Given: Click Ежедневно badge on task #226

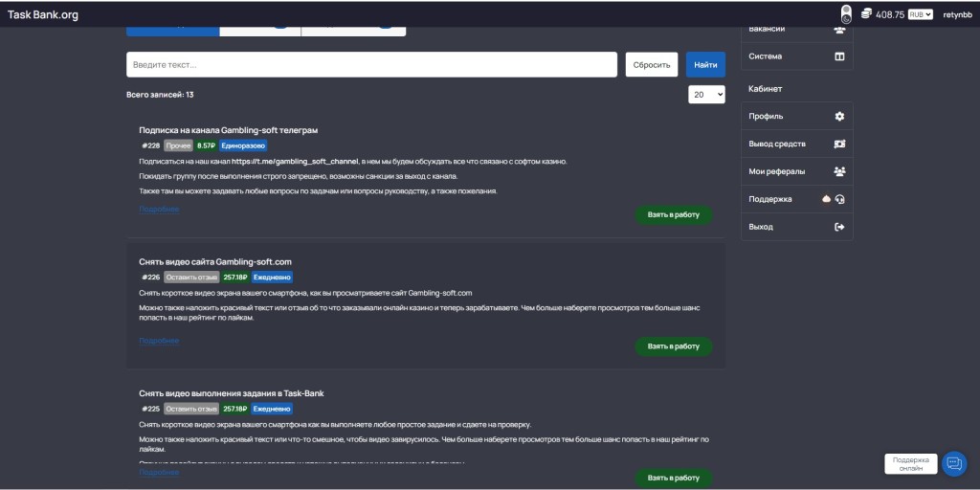Looking at the screenshot, I should pyautogui.click(x=272, y=277).
